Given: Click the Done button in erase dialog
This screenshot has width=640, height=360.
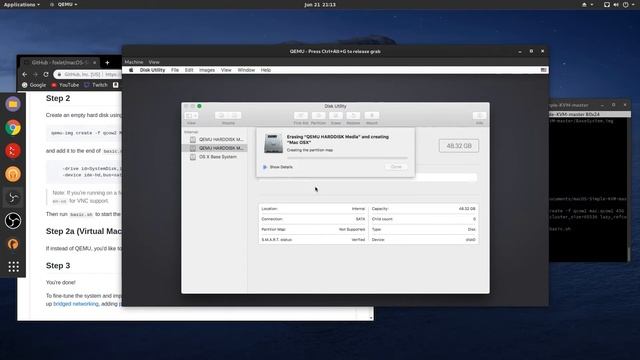Looking at the screenshot, I should pyautogui.click(x=396, y=167).
